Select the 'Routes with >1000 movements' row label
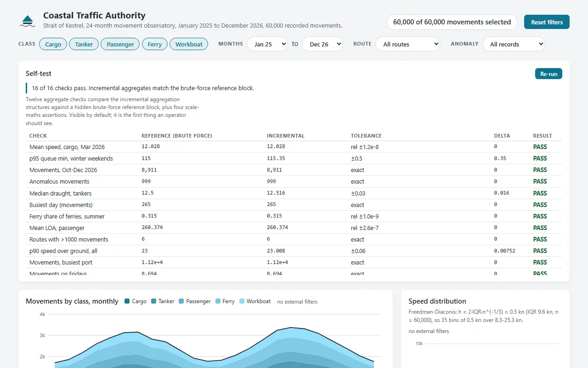 [69, 239]
